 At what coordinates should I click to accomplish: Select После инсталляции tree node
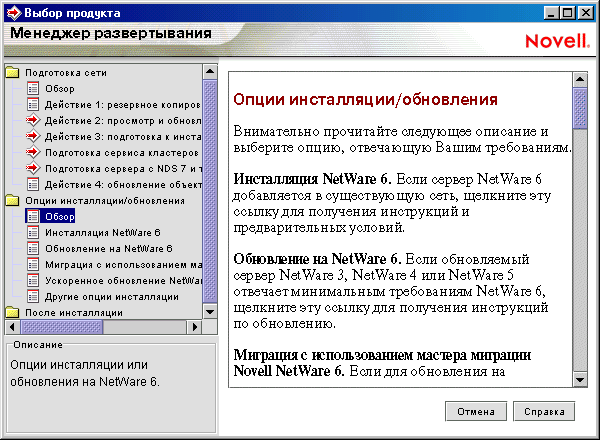point(74,313)
